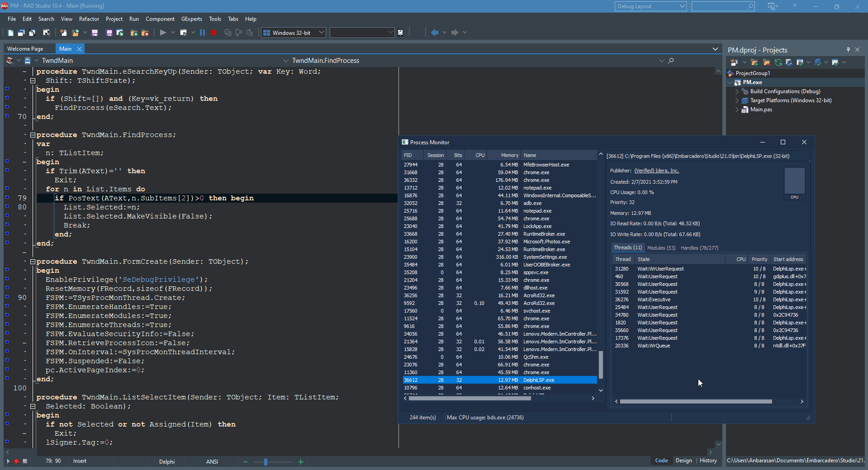Expand Build Configurations (Debug) node

[x=737, y=91]
